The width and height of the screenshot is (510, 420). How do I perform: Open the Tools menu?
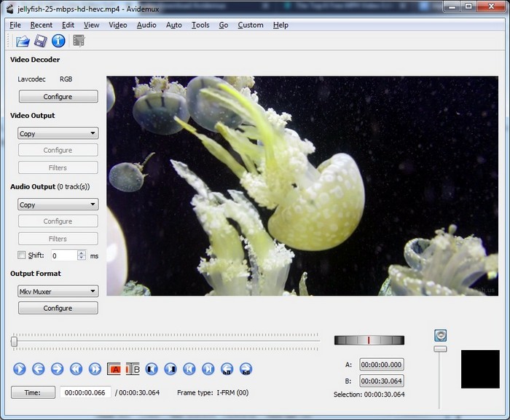pos(200,25)
